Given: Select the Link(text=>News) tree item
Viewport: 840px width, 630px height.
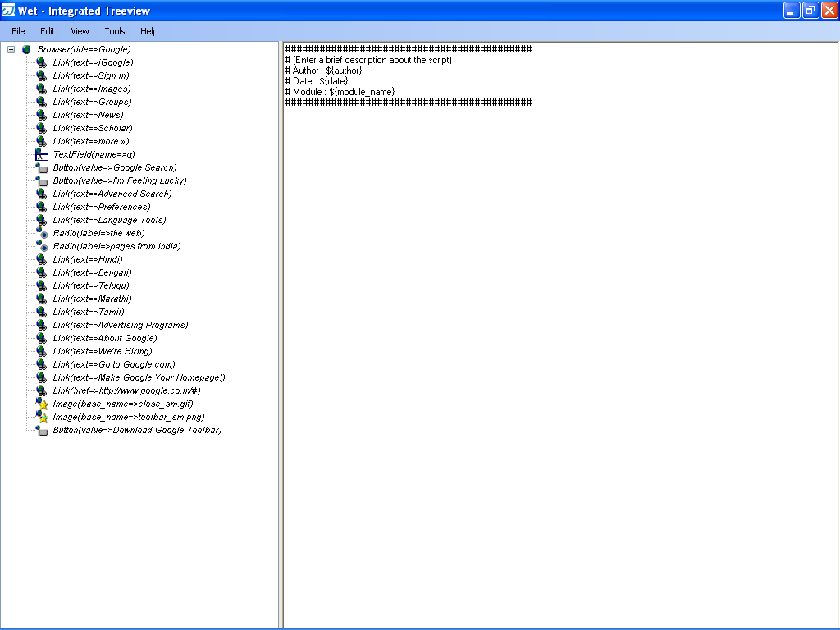Looking at the screenshot, I should [89, 115].
